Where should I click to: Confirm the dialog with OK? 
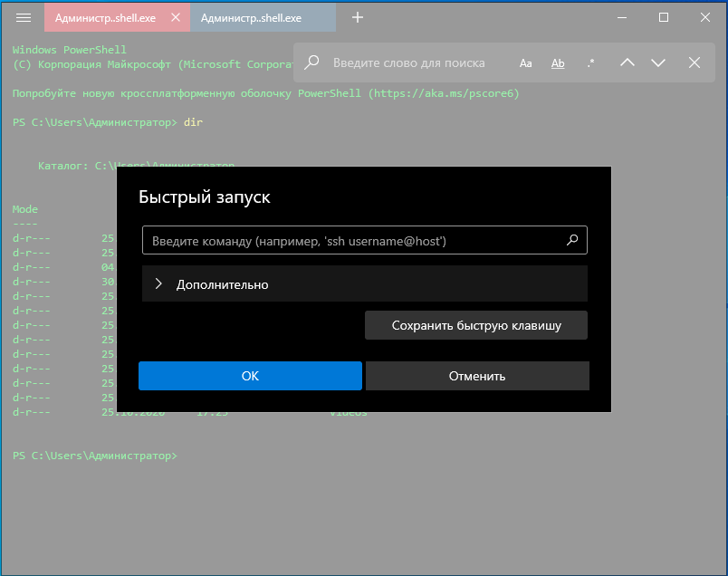[x=250, y=376]
